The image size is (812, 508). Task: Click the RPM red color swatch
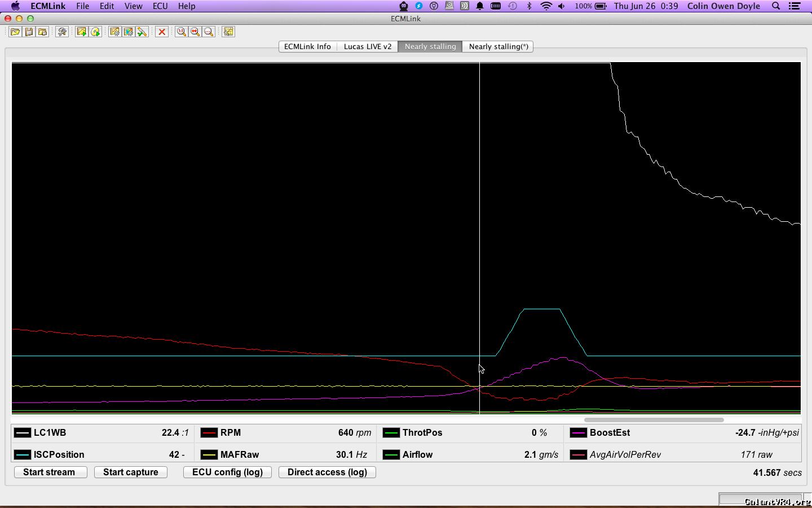(x=209, y=433)
